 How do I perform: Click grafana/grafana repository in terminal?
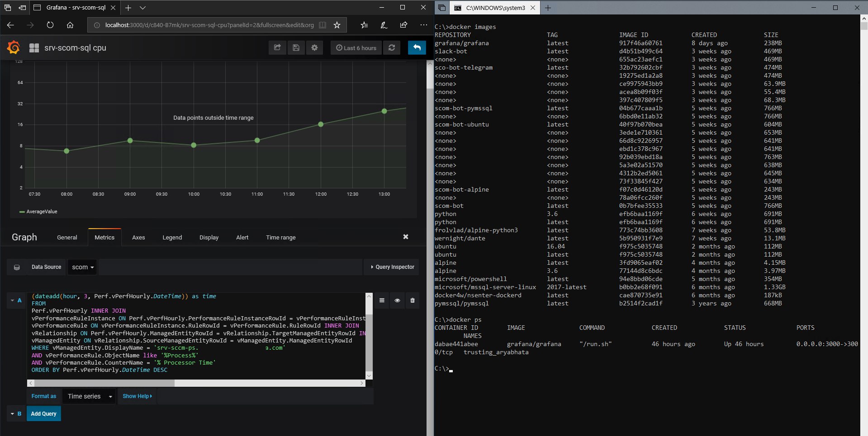[x=462, y=43]
